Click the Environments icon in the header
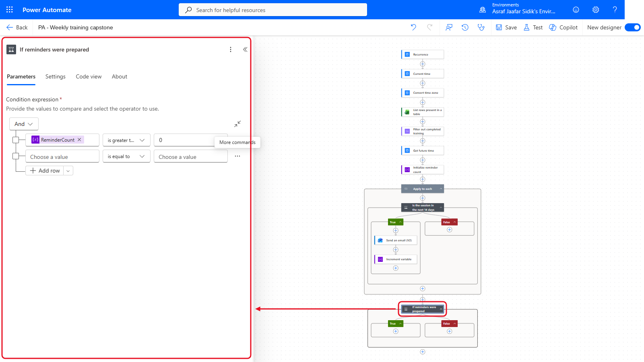The width and height of the screenshot is (644, 362). coord(483,10)
